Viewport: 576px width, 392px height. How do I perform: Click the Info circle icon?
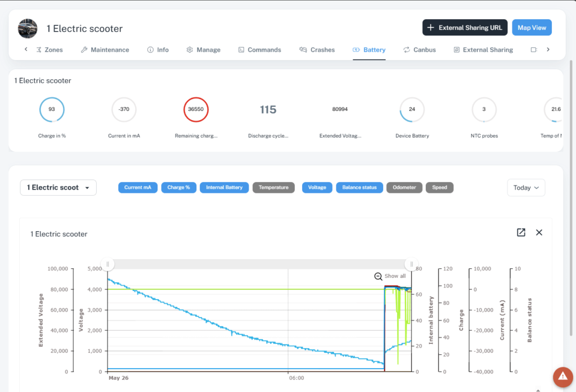[x=150, y=49]
